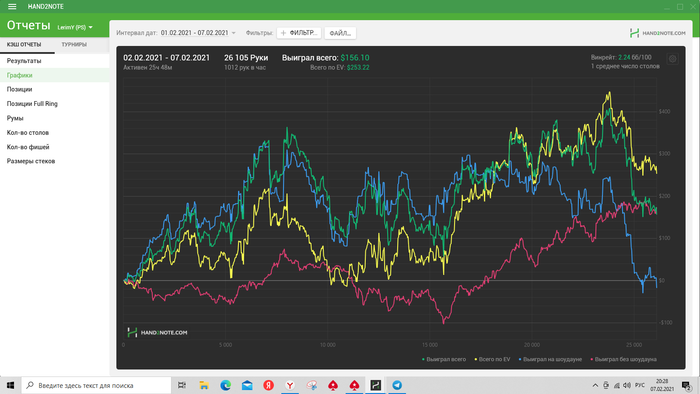Toggle the 'Выиграл всего' legend series
Image resolution: width=700 pixels, height=394 pixels.
point(444,359)
